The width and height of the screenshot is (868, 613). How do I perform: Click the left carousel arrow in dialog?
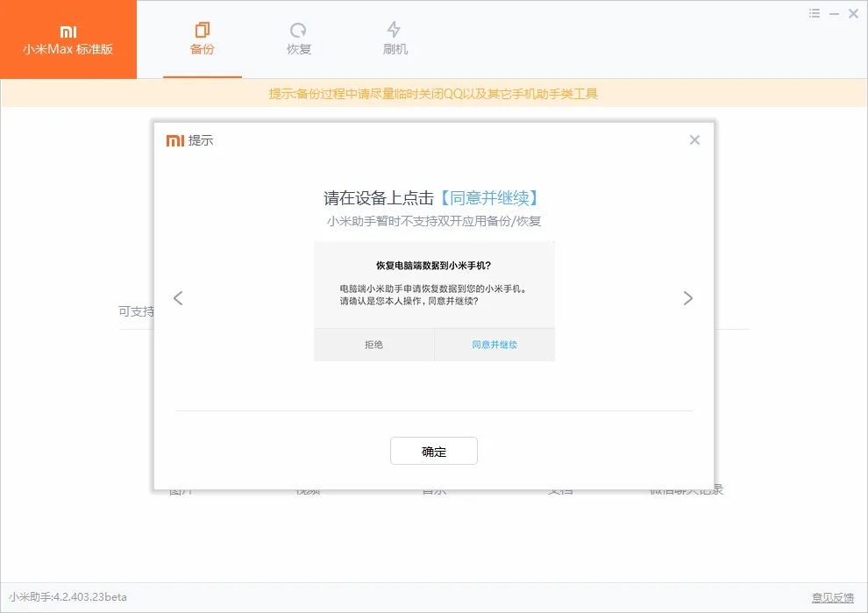coord(178,298)
